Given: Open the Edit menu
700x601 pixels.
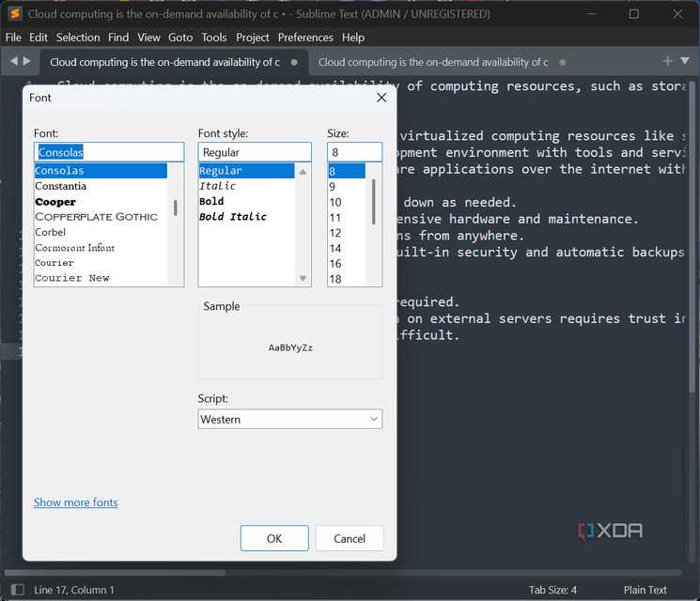Looking at the screenshot, I should tap(39, 38).
